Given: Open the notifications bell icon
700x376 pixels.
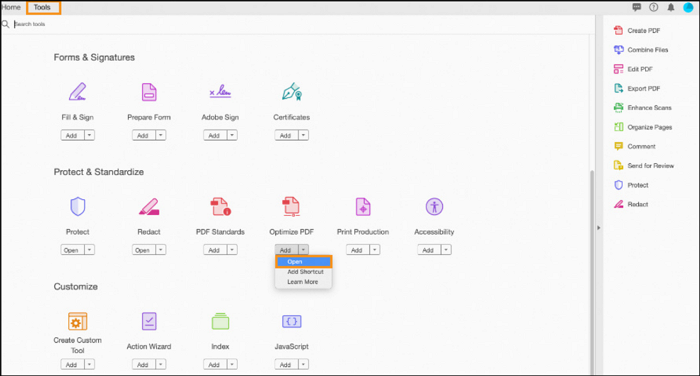Looking at the screenshot, I should tap(671, 7).
